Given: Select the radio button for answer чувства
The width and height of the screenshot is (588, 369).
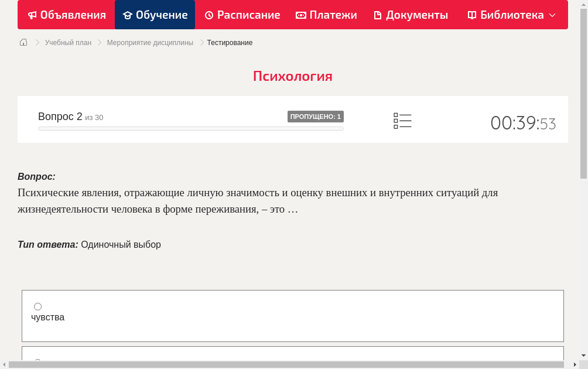Looking at the screenshot, I should [37, 306].
